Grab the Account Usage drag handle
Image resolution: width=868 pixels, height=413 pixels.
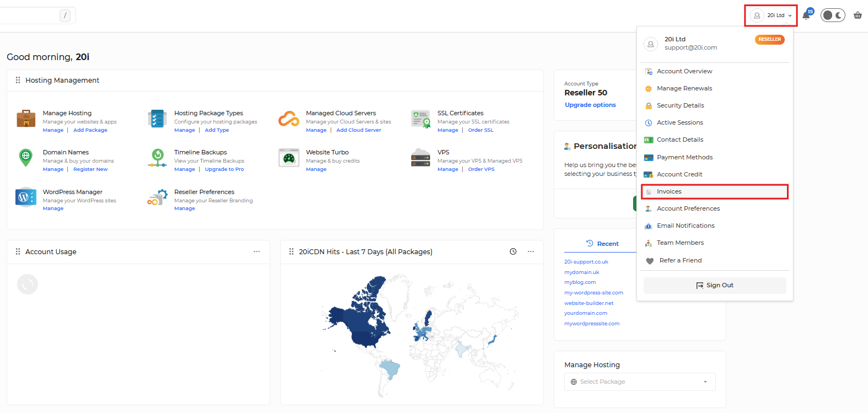pos(18,251)
